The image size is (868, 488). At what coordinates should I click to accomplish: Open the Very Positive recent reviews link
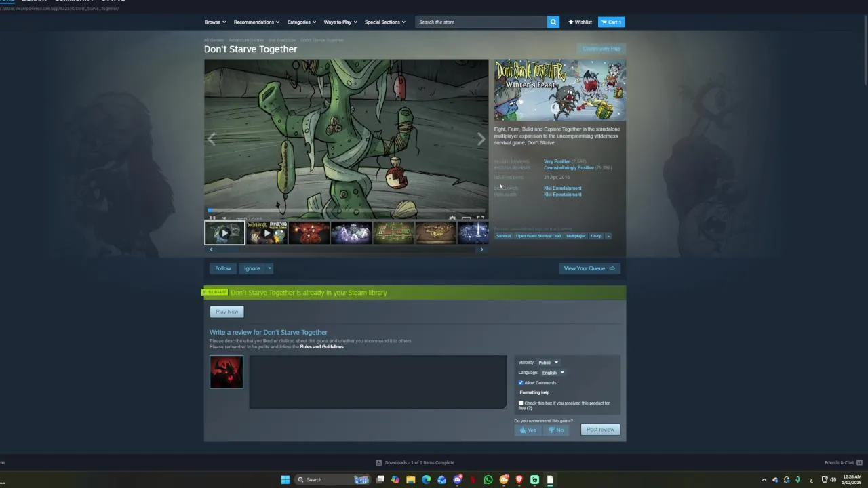coord(557,161)
